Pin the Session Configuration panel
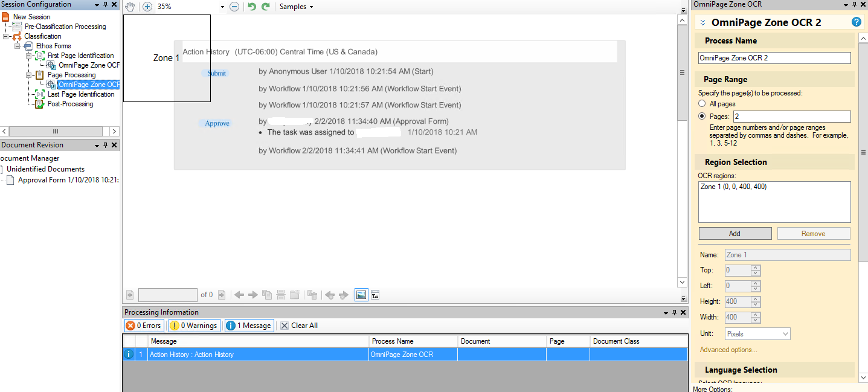868x392 pixels. click(x=105, y=4)
